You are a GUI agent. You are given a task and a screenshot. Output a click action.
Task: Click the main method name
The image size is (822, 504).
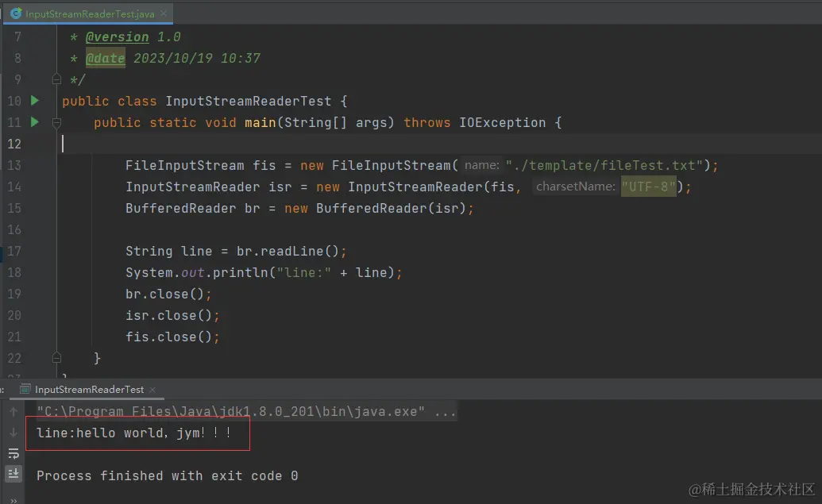(x=260, y=122)
